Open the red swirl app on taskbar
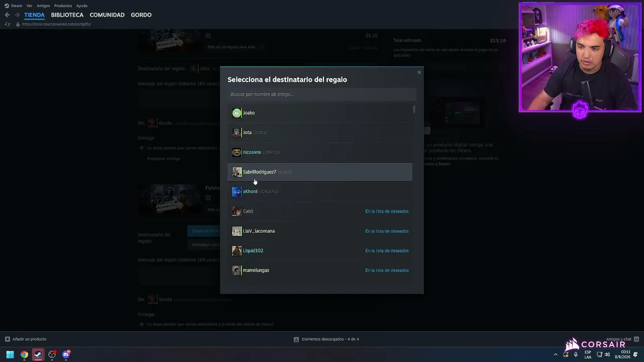 52,354
